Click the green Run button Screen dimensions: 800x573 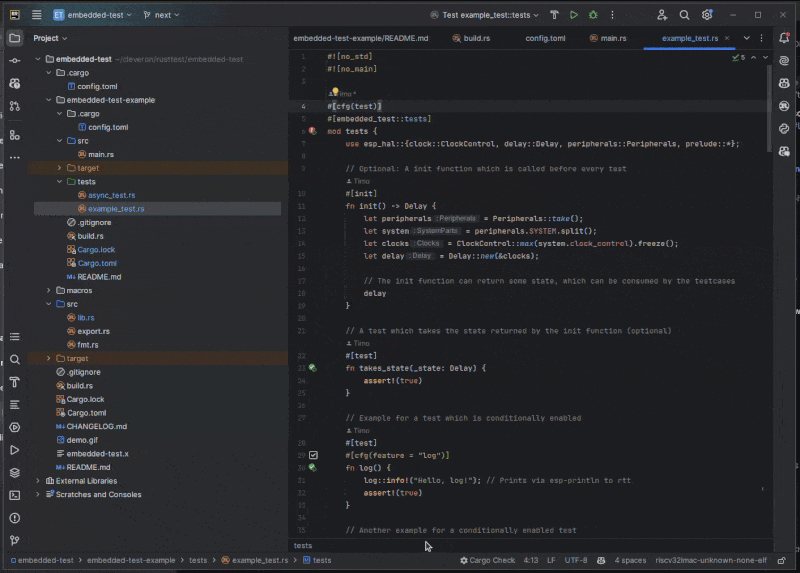(574, 15)
